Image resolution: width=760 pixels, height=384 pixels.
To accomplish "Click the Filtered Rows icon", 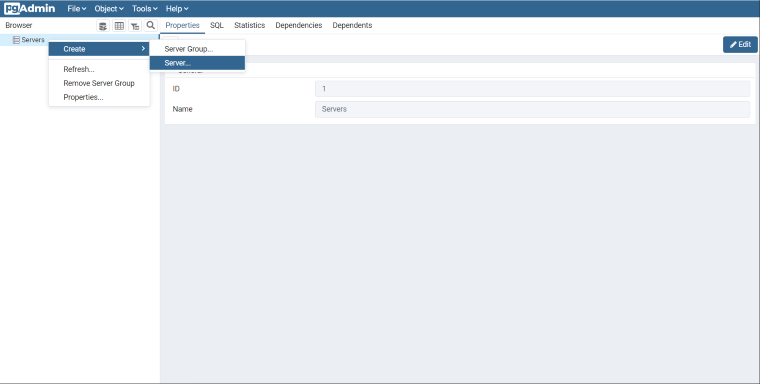I will click(x=135, y=26).
